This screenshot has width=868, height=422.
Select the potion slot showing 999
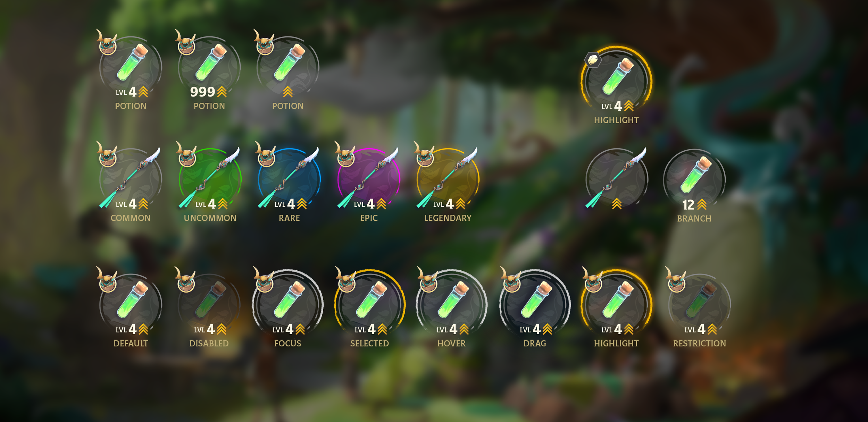pos(209,68)
